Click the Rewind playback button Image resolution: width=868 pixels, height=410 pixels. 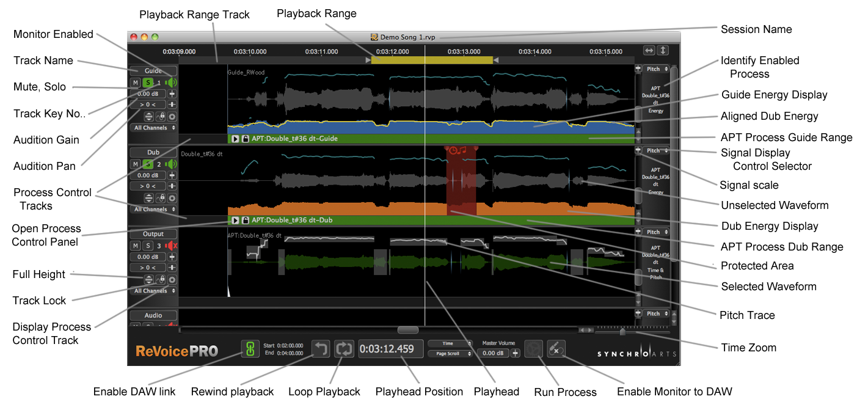tap(321, 349)
